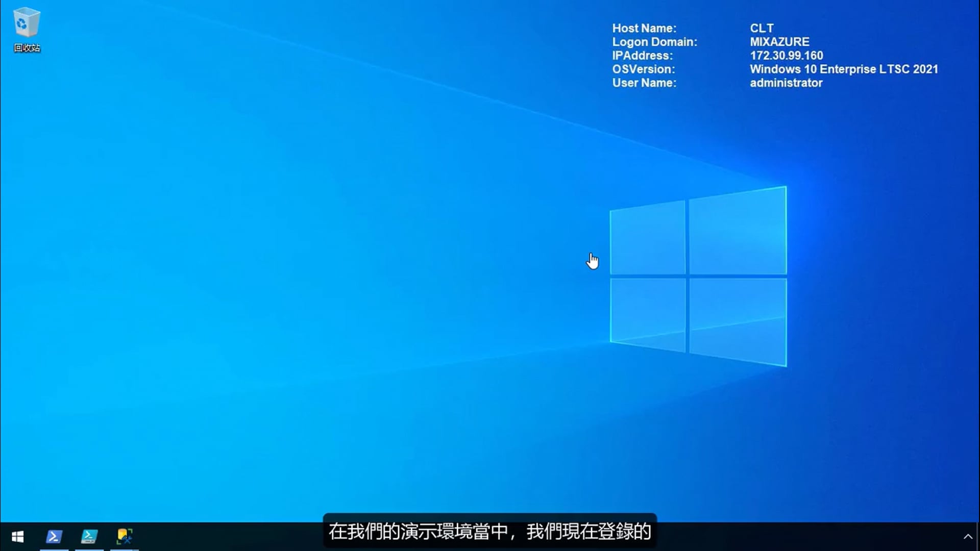980x551 pixels.
Task: Click the Windows logo on the wallpaper
Action: (698, 277)
